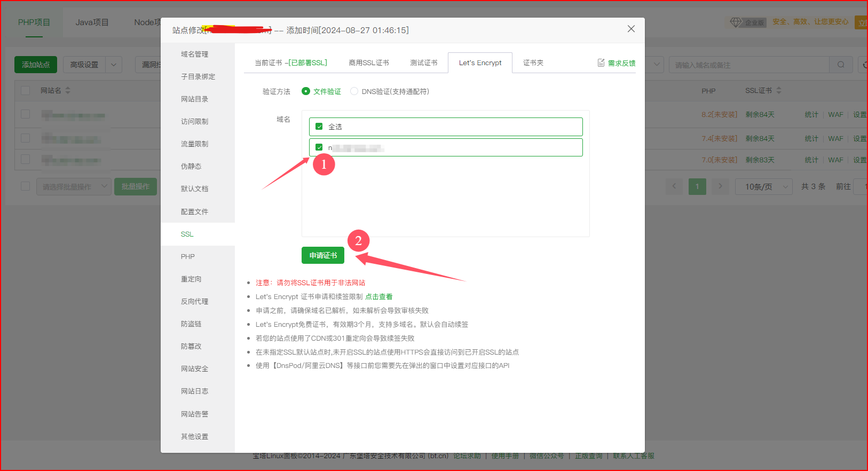868x471 pixels.
Task: Click the green batch operation button
Action: click(136, 186)
